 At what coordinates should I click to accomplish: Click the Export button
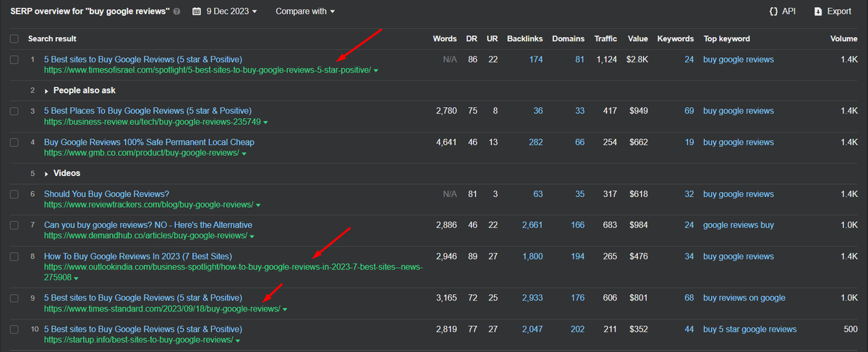(x=833, y=12)
